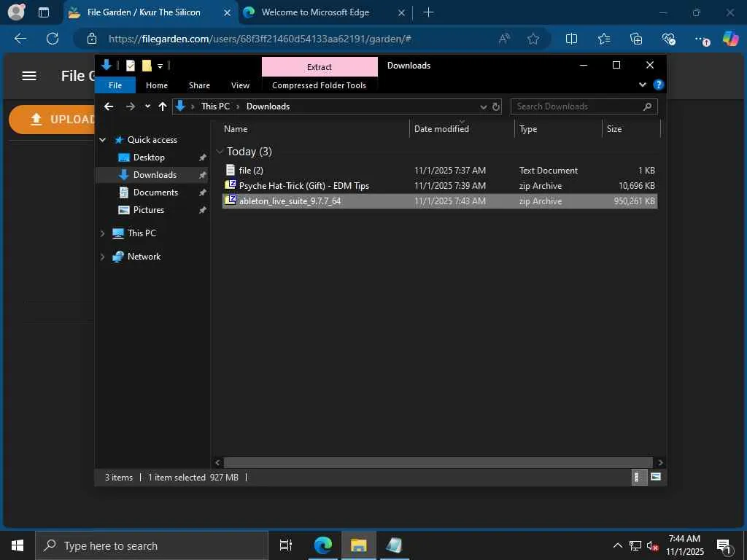Click the orange UPLOAD button on File Garden
Image resolution: width=747 pixels, height=560 pixels.
coord(53,120)
